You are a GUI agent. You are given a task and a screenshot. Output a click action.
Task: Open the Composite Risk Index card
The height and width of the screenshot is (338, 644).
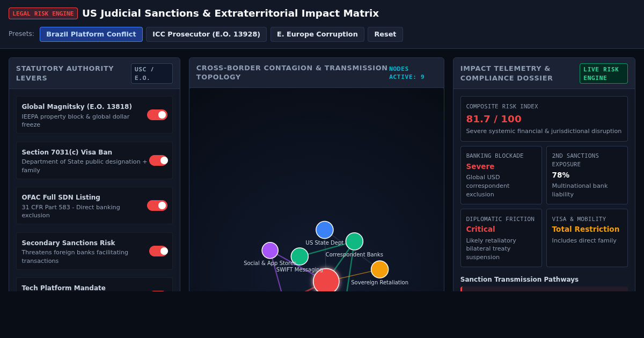click(x=544, y=119)
